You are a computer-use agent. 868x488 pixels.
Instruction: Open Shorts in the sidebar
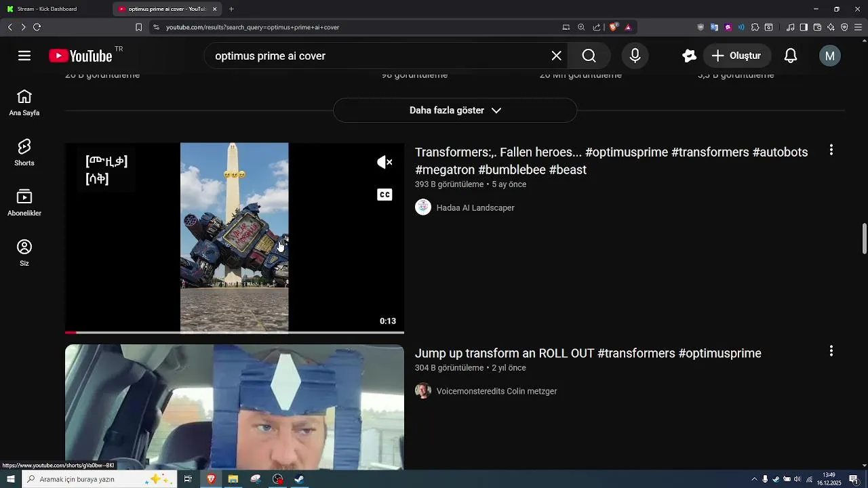tap(24, 153)
